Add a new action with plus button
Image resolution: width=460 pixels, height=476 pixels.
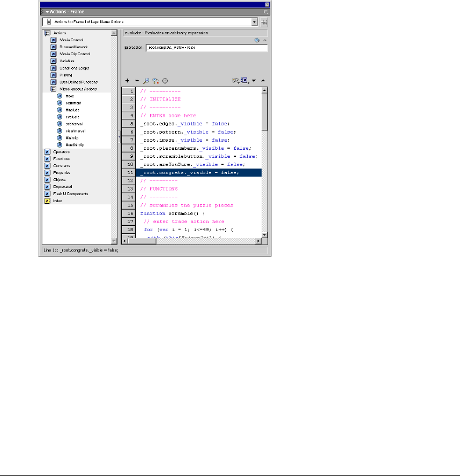click(128, 81)
